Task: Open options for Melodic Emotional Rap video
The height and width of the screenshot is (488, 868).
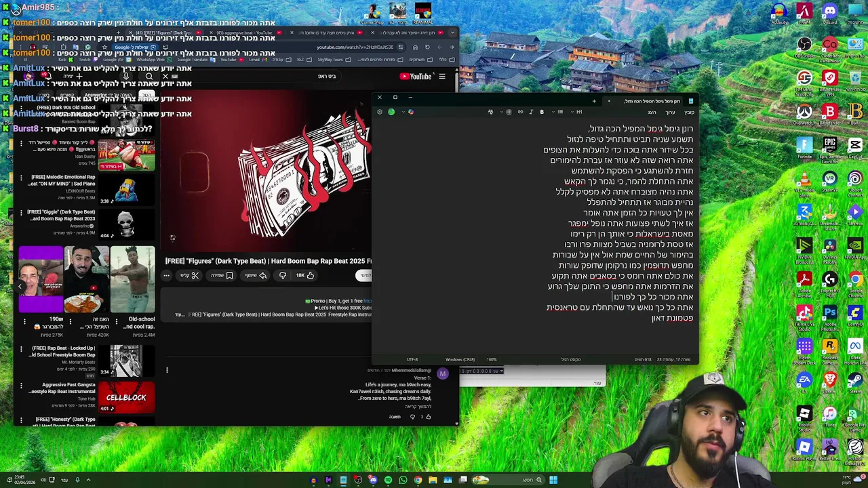Action: pyautogui.click(x=21, y=177)
